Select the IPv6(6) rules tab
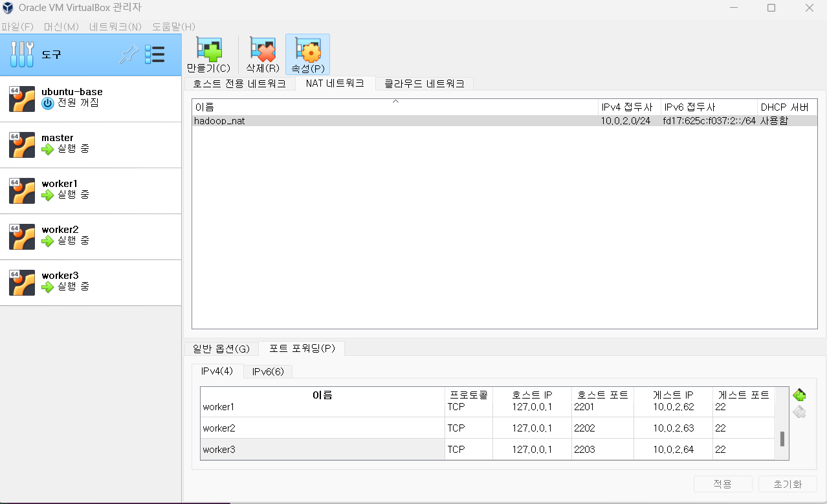The width and height of the screenshot is (827, 504). click(x=268, y=371)
